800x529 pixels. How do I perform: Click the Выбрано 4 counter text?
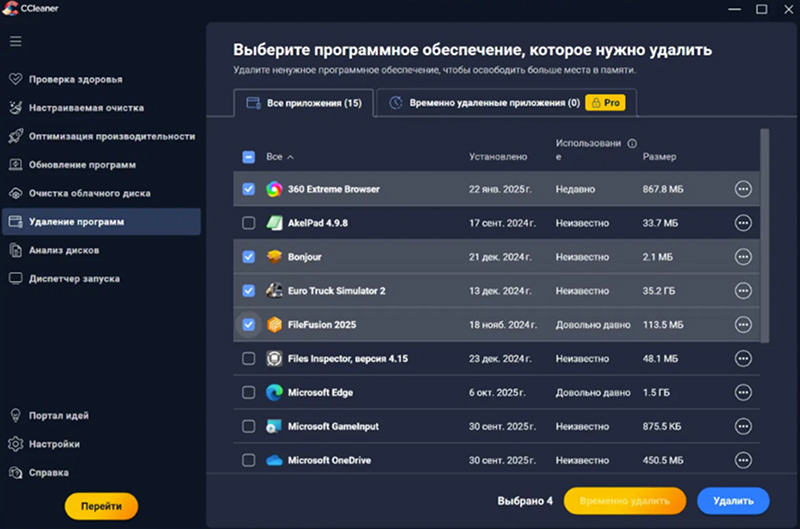point(525,501)
